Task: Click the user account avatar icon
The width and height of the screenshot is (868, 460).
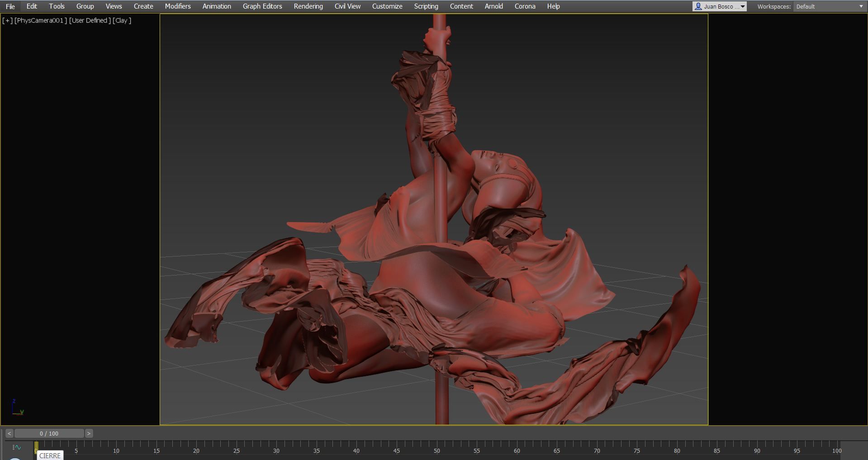Action: pos(698,6)
